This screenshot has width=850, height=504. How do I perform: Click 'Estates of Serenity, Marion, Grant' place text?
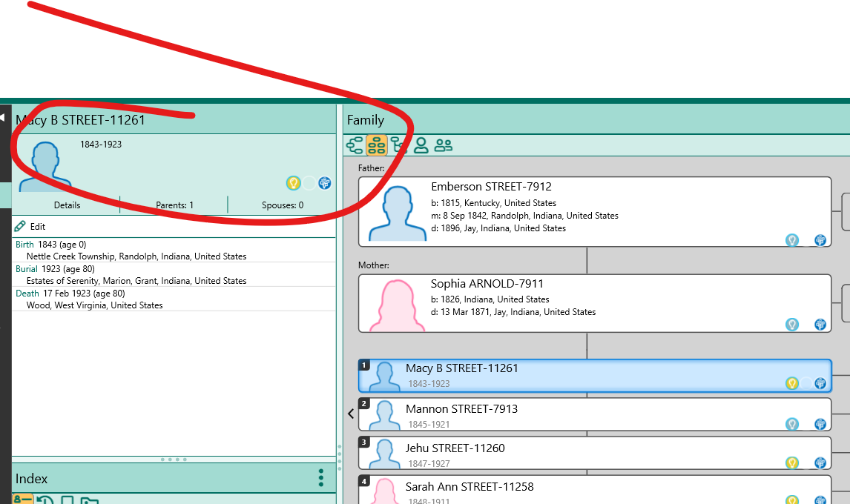click(136, 281)
